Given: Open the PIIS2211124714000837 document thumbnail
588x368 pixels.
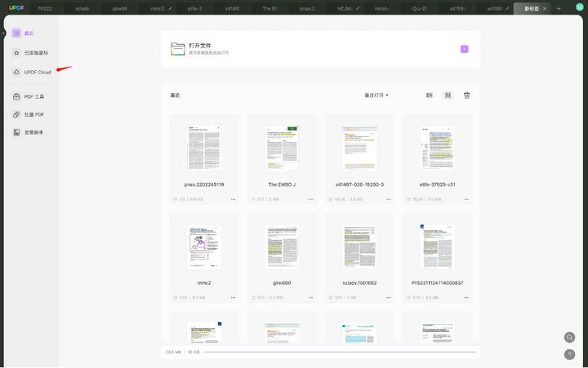Looking at the screenshot, I should pos(437,246).
